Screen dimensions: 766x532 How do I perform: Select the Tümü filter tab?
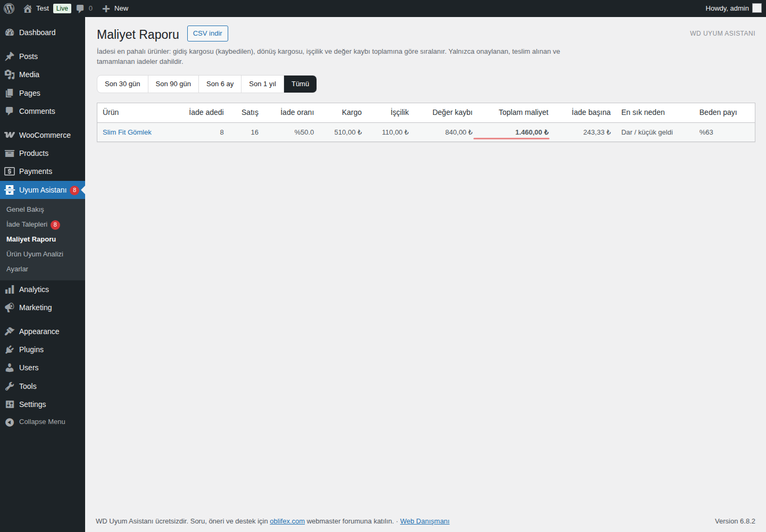tap(301, 84)
